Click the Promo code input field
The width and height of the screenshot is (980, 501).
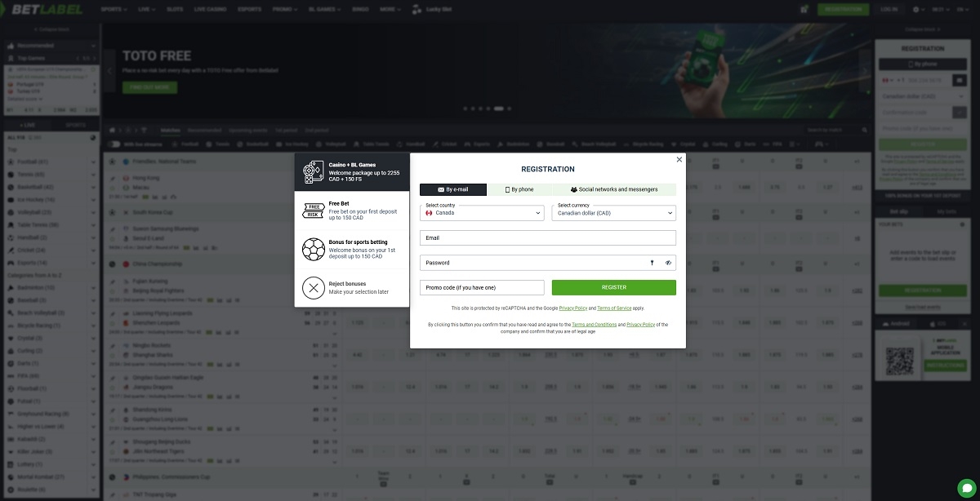(482, 287)
